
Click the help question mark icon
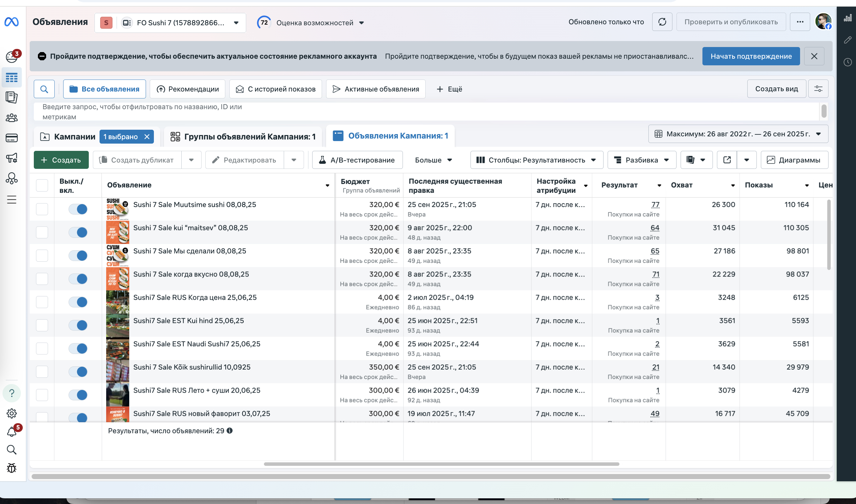click(12, 393)
